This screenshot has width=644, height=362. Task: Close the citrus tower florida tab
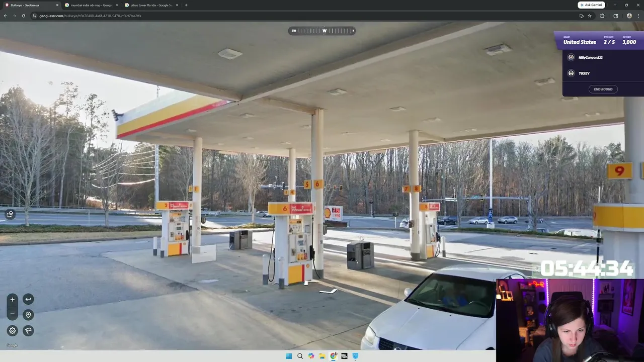pos(177,5)
